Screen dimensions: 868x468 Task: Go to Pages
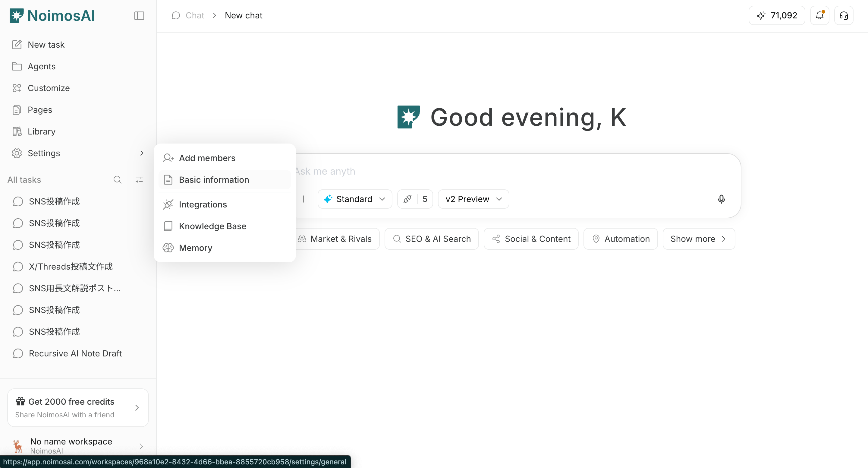coord(78,109)
